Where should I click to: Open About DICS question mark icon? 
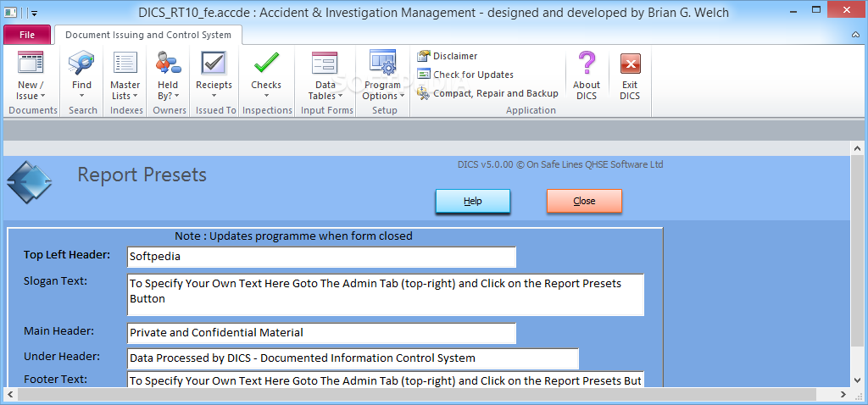587,63
